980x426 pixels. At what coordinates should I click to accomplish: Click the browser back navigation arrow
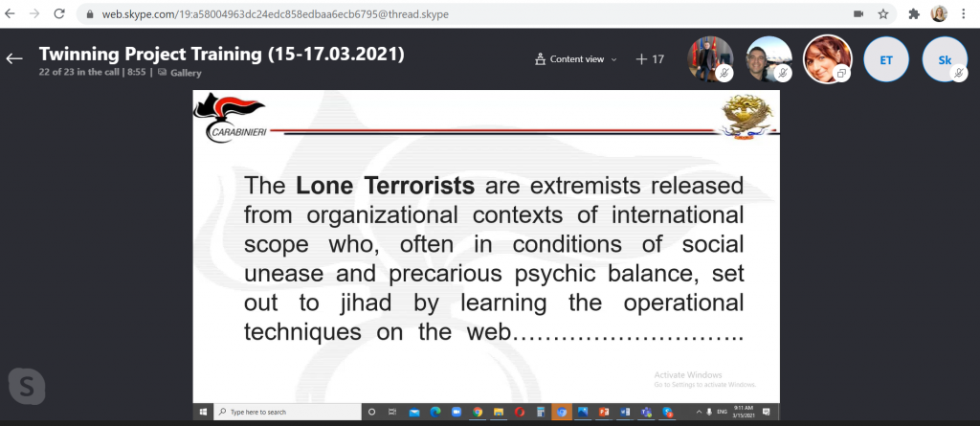tap(11, 14)
